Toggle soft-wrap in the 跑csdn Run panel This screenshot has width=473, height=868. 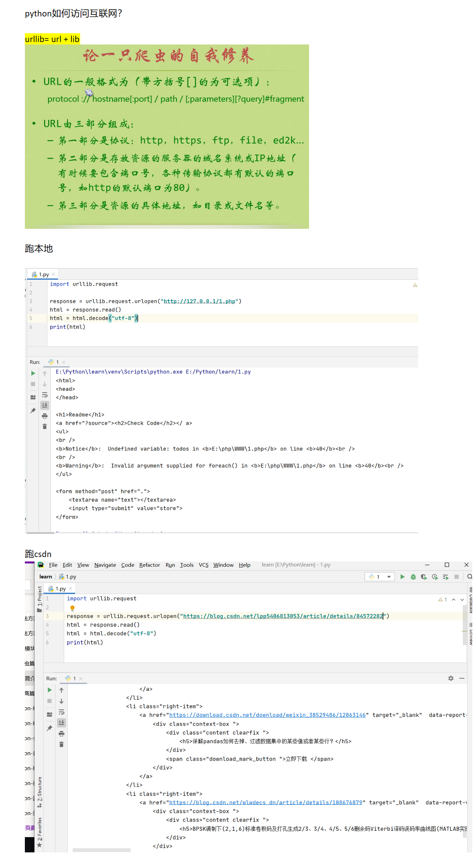(61, 712)
